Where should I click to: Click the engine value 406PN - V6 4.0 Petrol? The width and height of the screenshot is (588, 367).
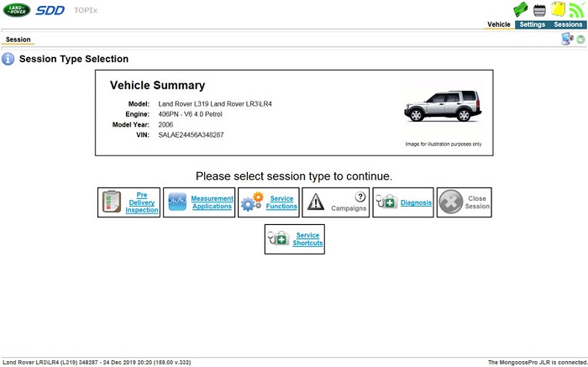point(190,114)
